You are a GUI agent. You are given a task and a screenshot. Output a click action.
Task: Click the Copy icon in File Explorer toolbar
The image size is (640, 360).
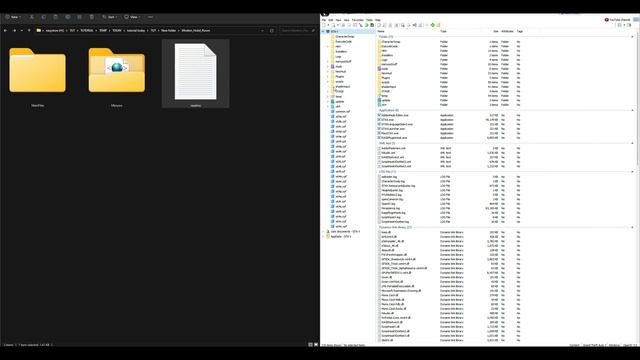click(x=43, y=17)
